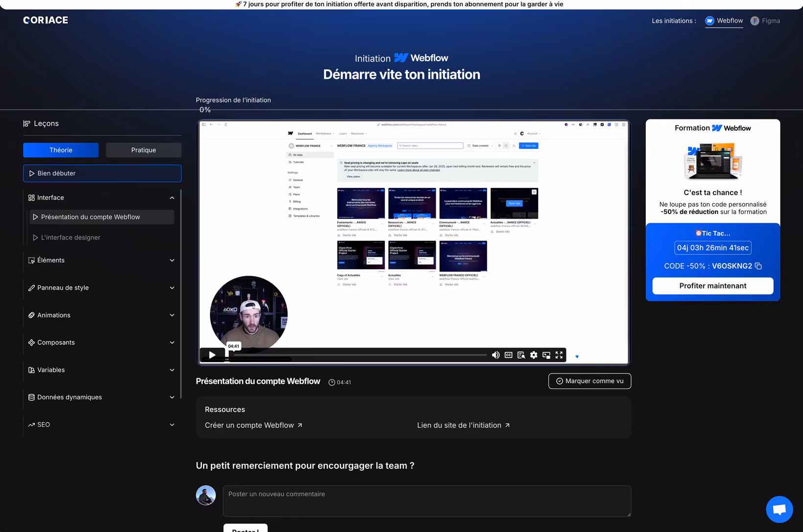Open the chat support bubble
Image resolution: width=803 pixels, height=532 pixels.
pos(779,509)
